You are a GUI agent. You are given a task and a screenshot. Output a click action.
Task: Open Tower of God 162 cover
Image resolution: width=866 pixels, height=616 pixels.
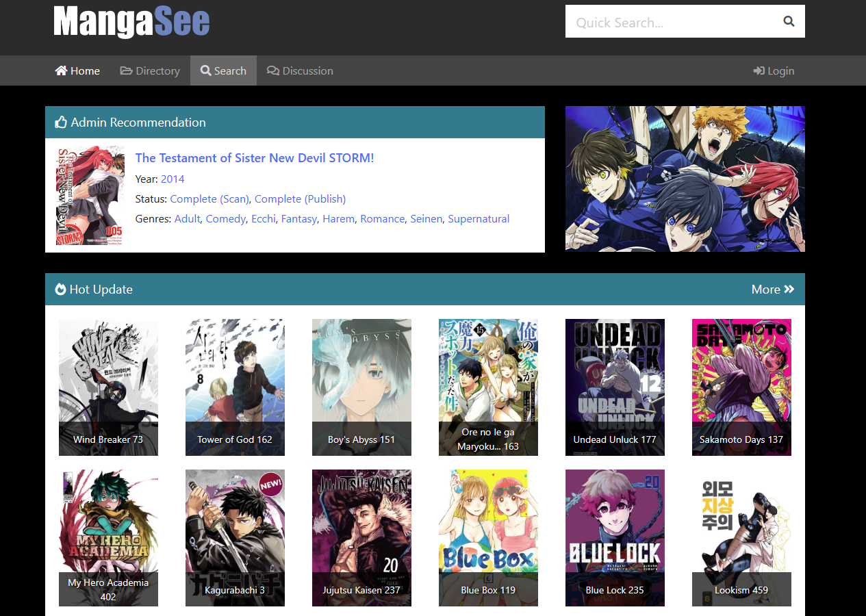click(x=235, y=387)
